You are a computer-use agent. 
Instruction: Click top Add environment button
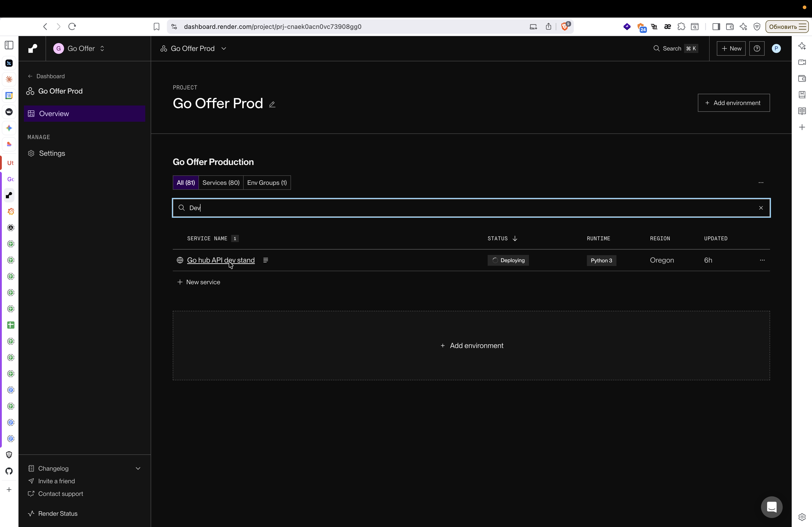point(734,103)
